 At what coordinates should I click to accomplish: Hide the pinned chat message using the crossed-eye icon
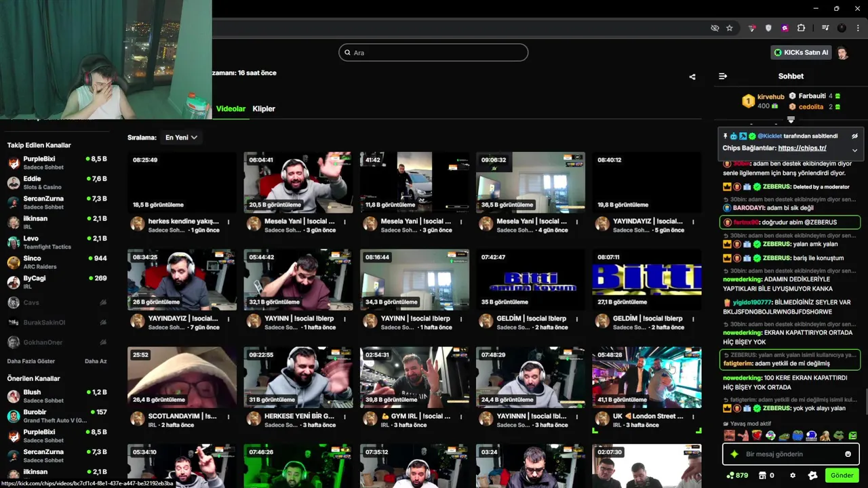[854, 136]
